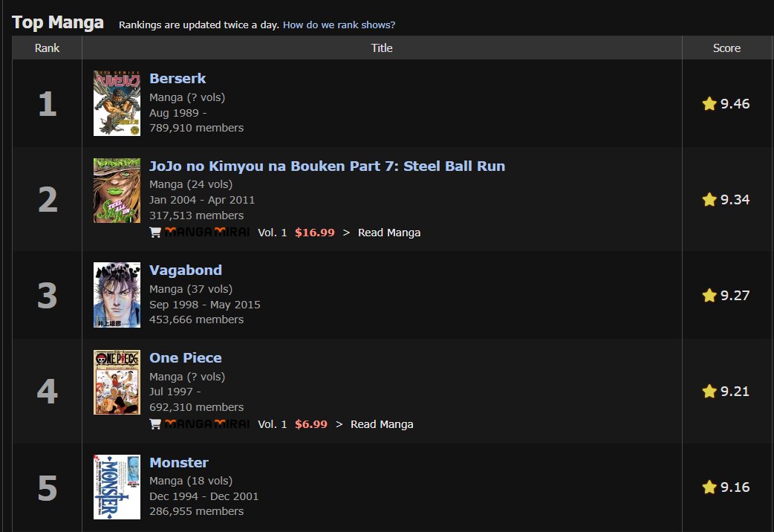Click the score value 9.16
Screen dimensions: 774x532
point(735,487)
